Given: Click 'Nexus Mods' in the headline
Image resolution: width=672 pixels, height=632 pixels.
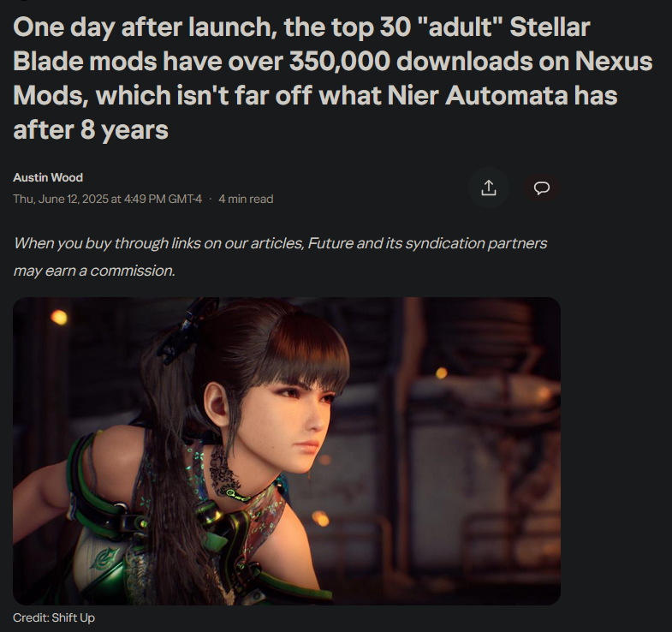Looking at the screenshot, I should click(x=614, y=62).
